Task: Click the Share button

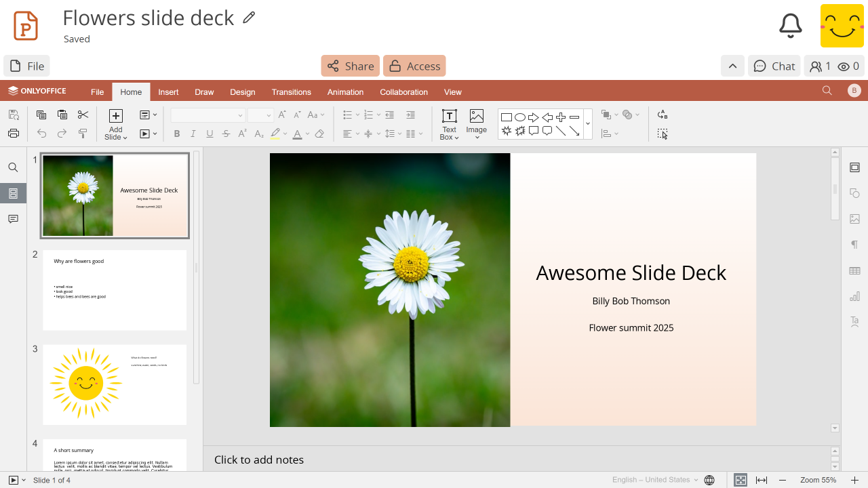Action: (x=351, y=66)
